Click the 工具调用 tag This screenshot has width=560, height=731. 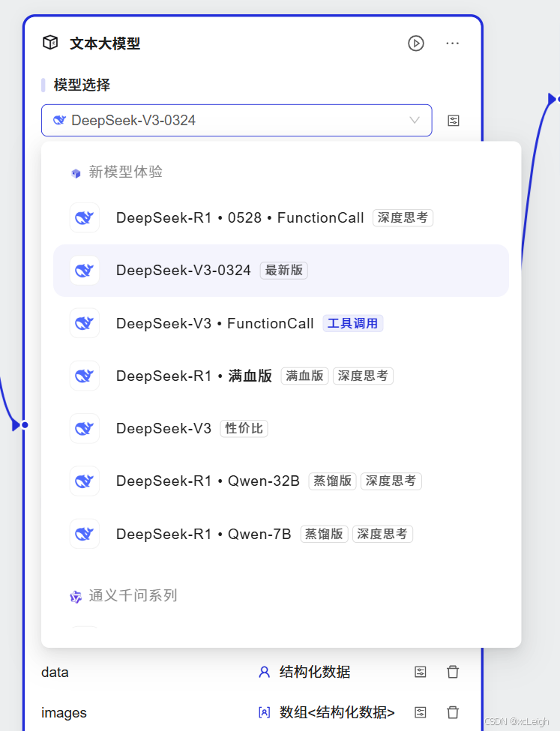pos(352,323)
